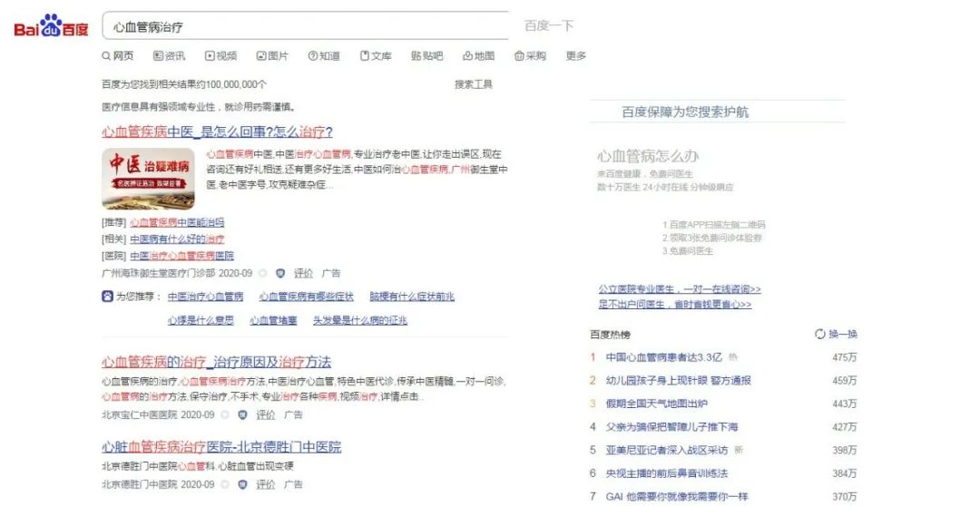
Task: Switch to the 图片 tab
Action: 272,55
